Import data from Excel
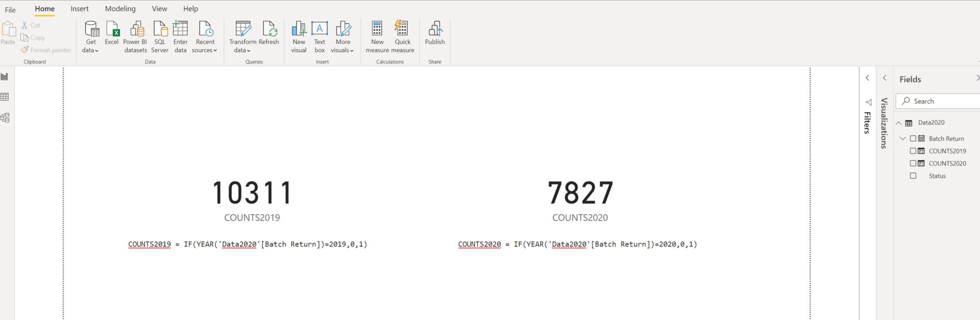Viewport: 980px width, 320px height. tap(112, 33)
